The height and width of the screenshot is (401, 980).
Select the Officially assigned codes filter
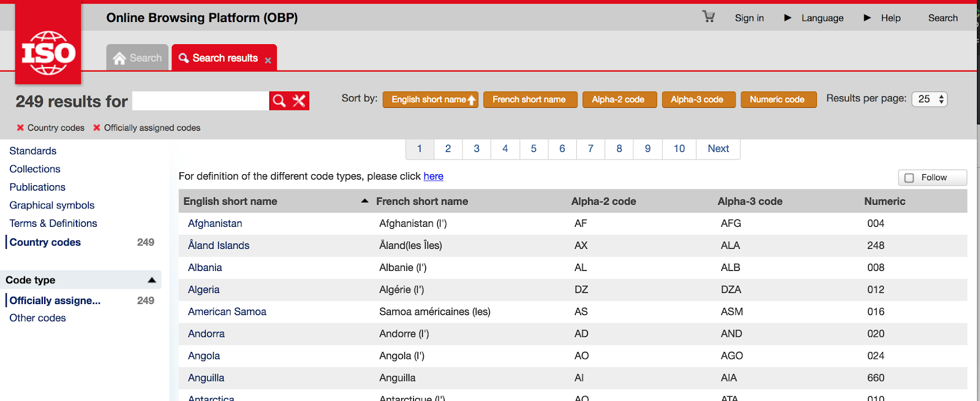tap(55, 300)
